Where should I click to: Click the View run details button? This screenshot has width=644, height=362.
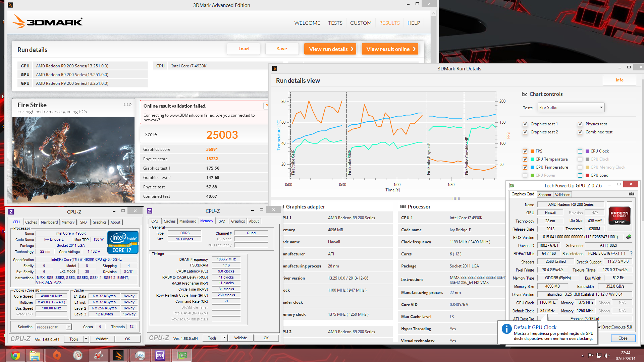(330, 49)
